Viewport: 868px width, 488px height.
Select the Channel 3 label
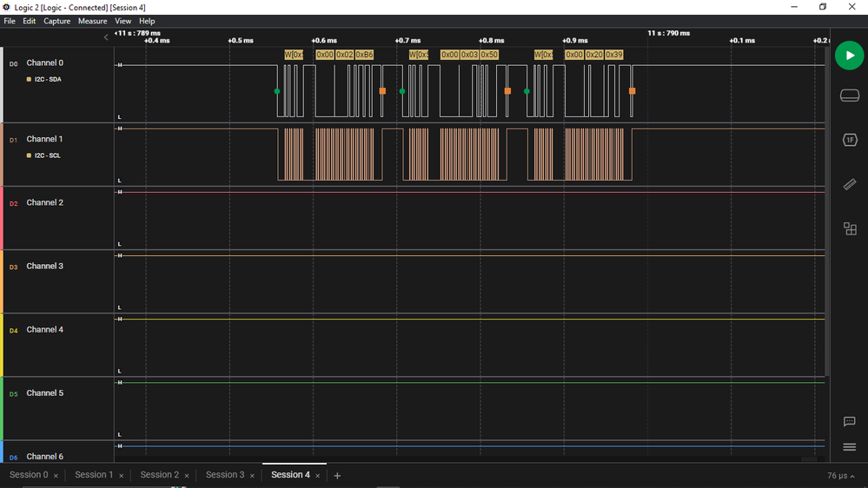45,266
